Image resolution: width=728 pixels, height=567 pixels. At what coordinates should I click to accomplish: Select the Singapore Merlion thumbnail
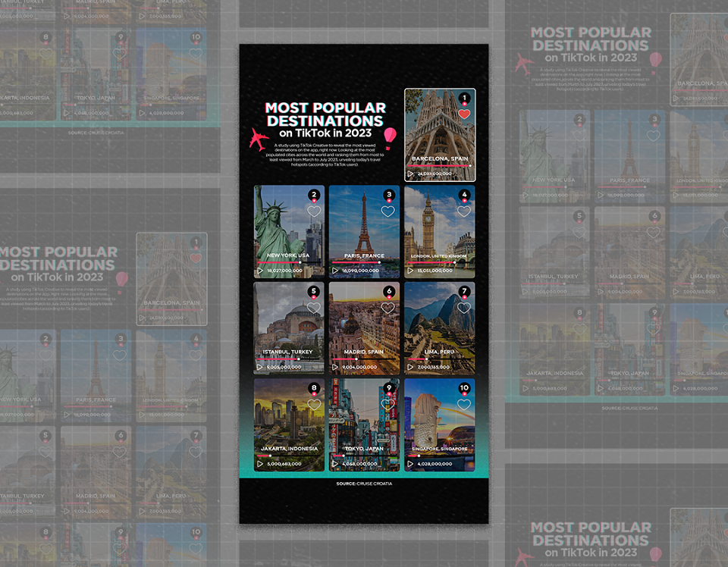[440, 424]
